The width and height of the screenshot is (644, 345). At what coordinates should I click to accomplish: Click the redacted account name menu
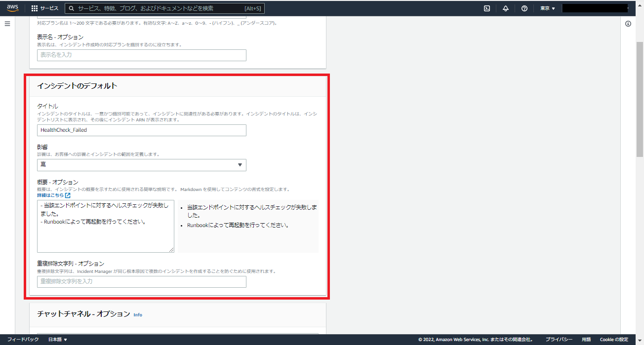click(x=595, y=8)
